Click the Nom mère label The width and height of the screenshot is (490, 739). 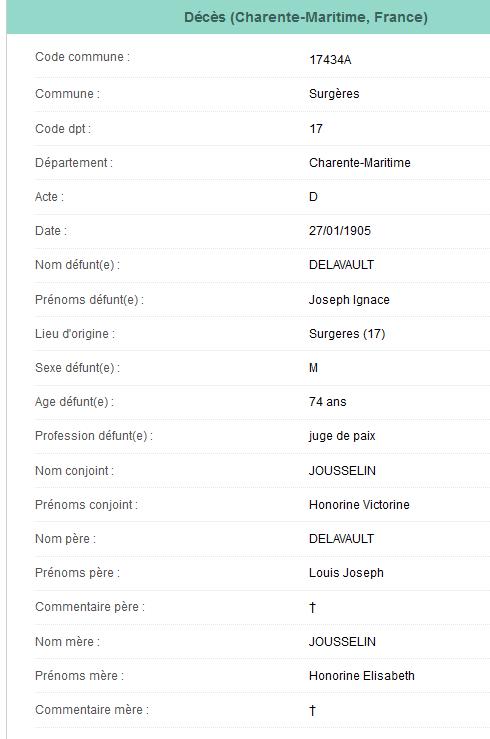click(67, 641)
